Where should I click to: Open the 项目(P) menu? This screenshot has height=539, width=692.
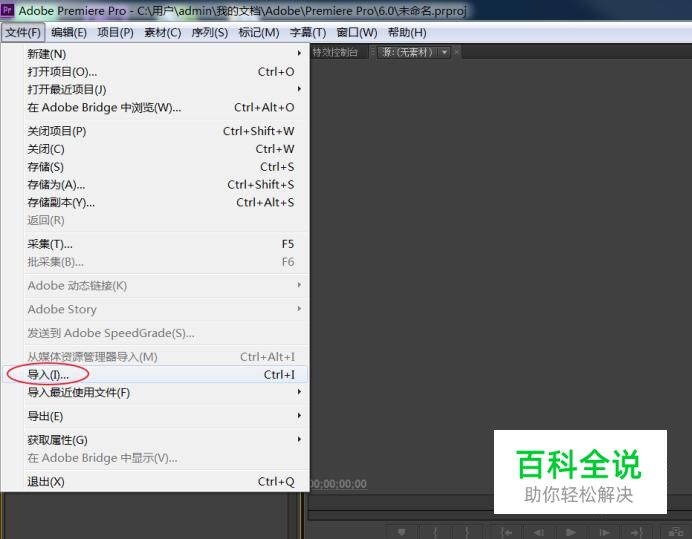tap(115, 33)
